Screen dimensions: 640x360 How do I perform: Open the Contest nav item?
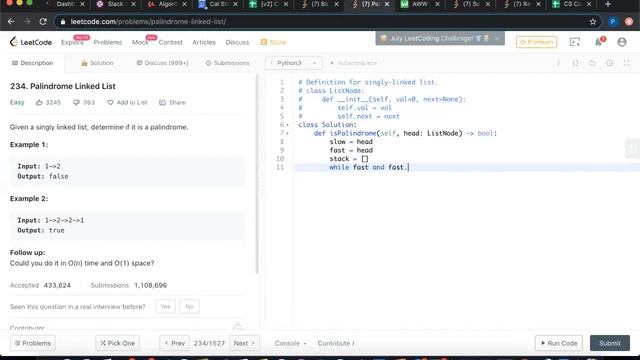170,42
